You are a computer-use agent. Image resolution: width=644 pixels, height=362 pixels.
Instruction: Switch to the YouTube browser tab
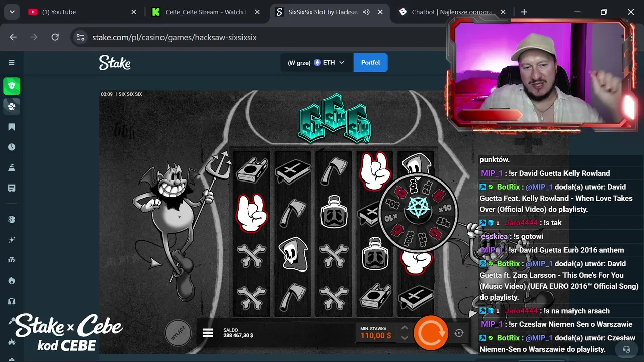coord(83,12)
